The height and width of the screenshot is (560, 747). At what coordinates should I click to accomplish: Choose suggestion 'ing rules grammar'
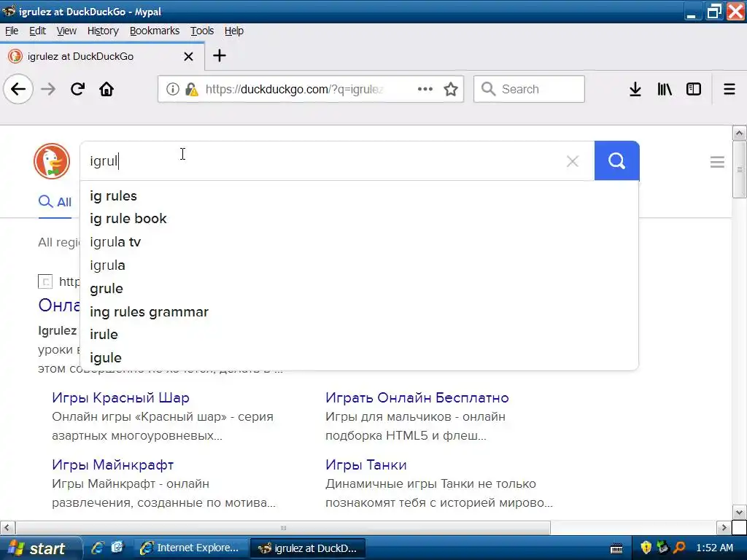(360, 312)
